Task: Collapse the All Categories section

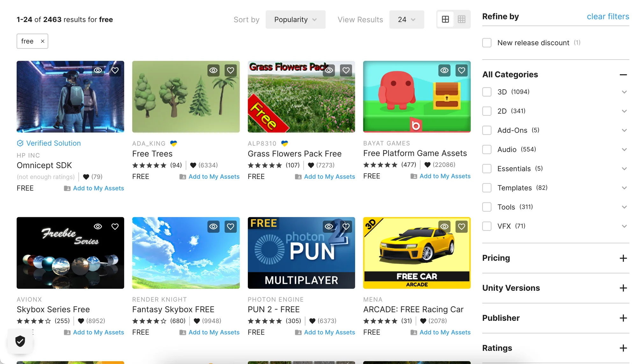Action: click(x=623, y=75)
